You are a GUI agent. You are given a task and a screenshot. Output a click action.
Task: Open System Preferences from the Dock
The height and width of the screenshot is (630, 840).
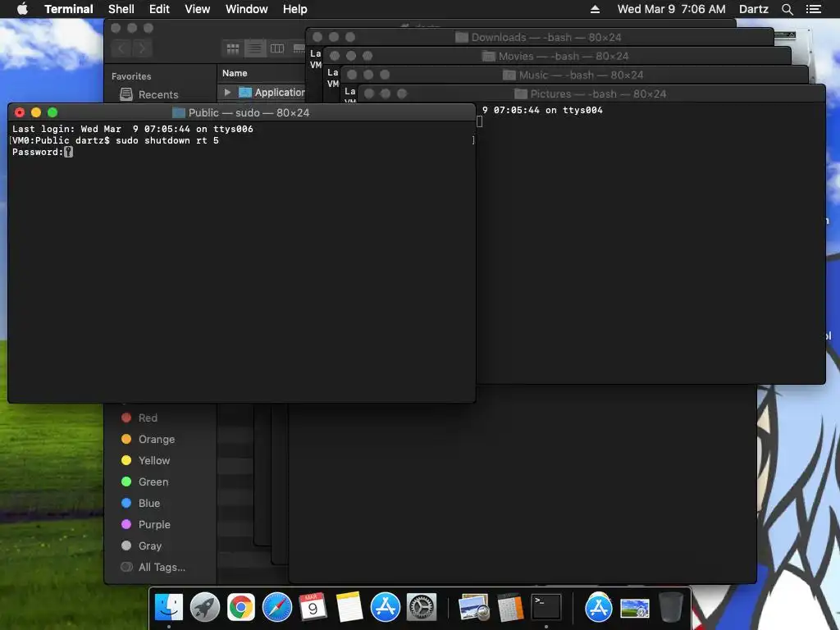(x=422, y=608)
